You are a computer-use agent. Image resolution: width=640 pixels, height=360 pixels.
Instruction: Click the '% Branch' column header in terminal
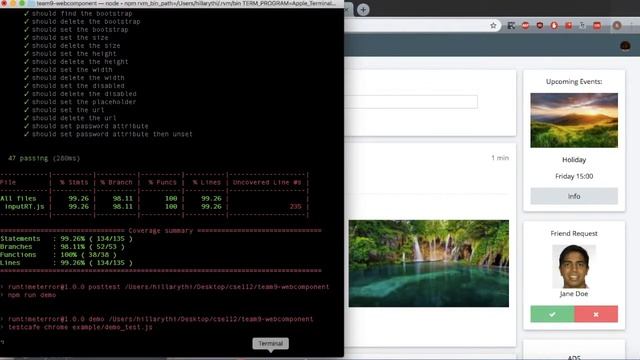pyautogui.click(x=116, y=182)
